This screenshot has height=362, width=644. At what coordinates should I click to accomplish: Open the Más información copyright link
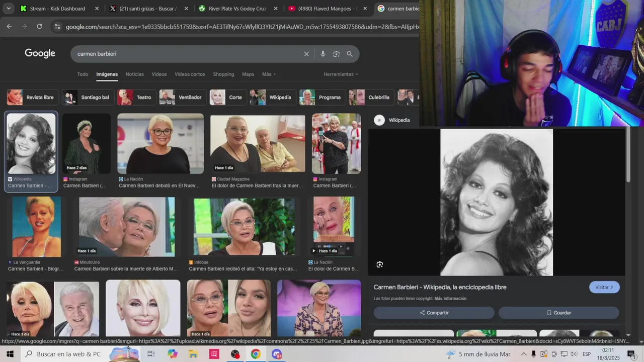pos(451,299)
